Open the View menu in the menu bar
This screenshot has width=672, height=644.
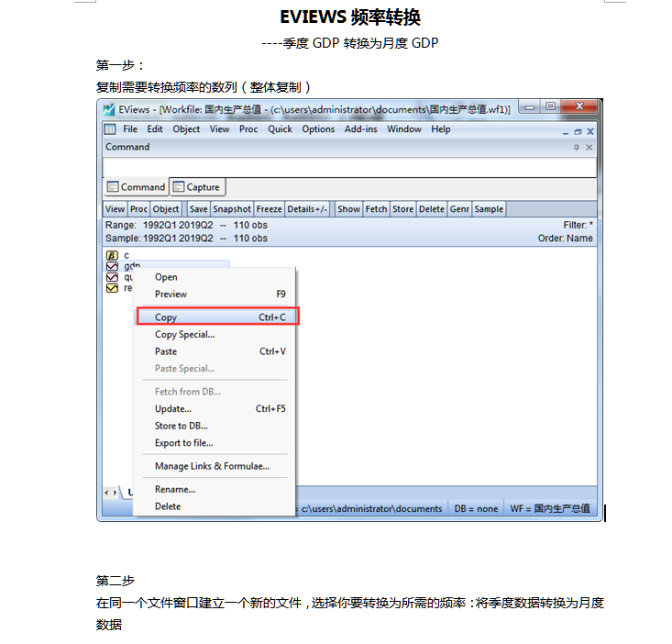pyautogui.click(x=219, y=129)
